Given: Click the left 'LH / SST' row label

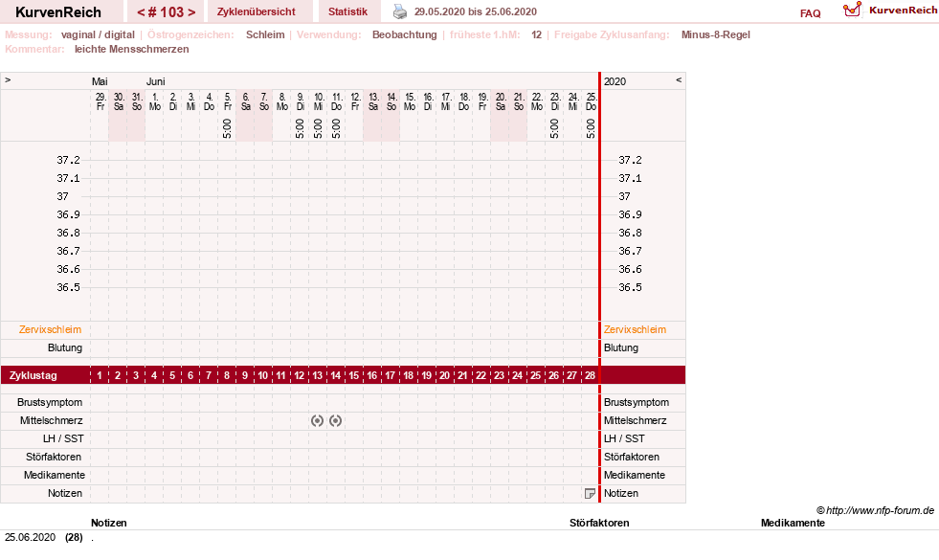Looking at the screenshot, I should coord(63,438).
